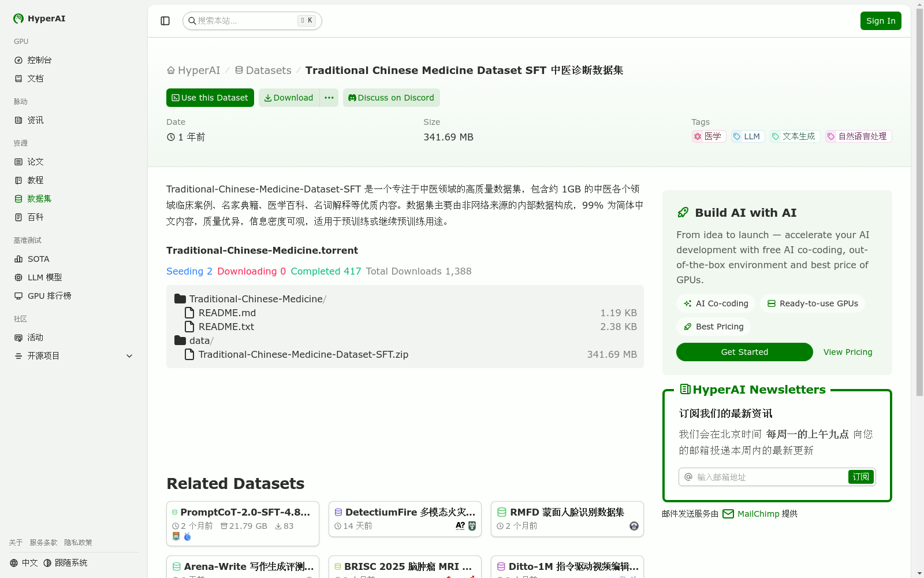Click the Completed 417 status text

click(326, 271)
